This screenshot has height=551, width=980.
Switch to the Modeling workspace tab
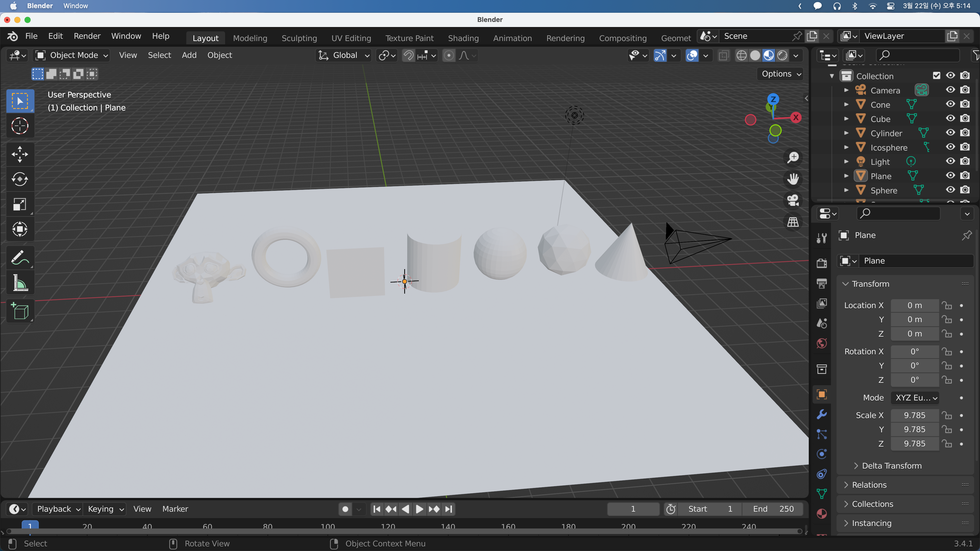coord(250,38)
